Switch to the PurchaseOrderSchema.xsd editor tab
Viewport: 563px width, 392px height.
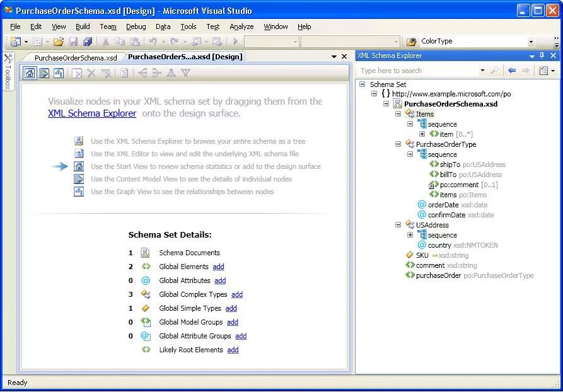76,58
